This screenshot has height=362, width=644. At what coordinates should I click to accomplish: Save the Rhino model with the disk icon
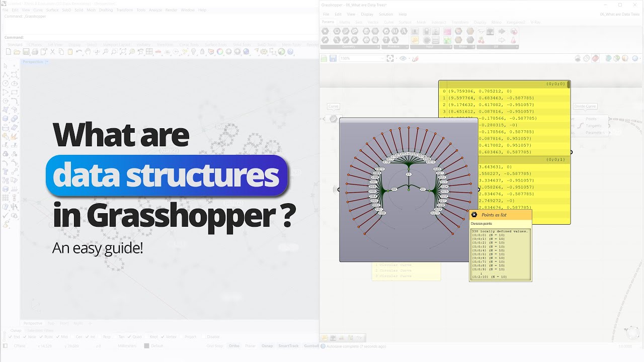click(x=26, y=51)
